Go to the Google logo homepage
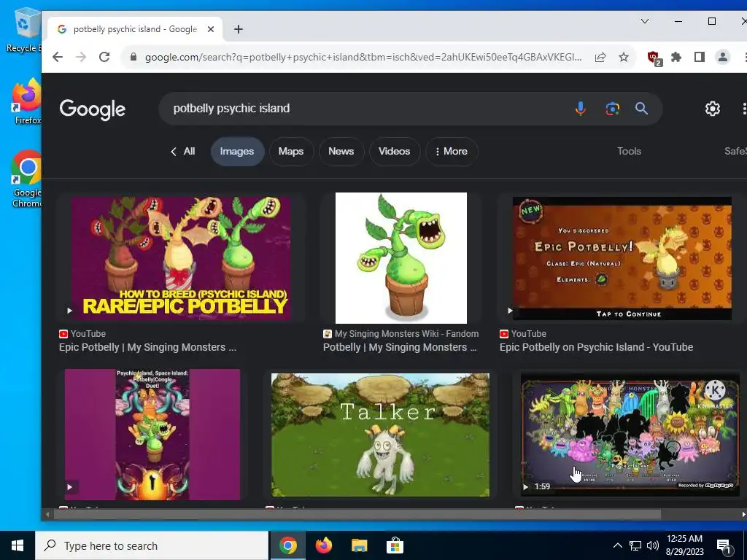 point(93,109)
